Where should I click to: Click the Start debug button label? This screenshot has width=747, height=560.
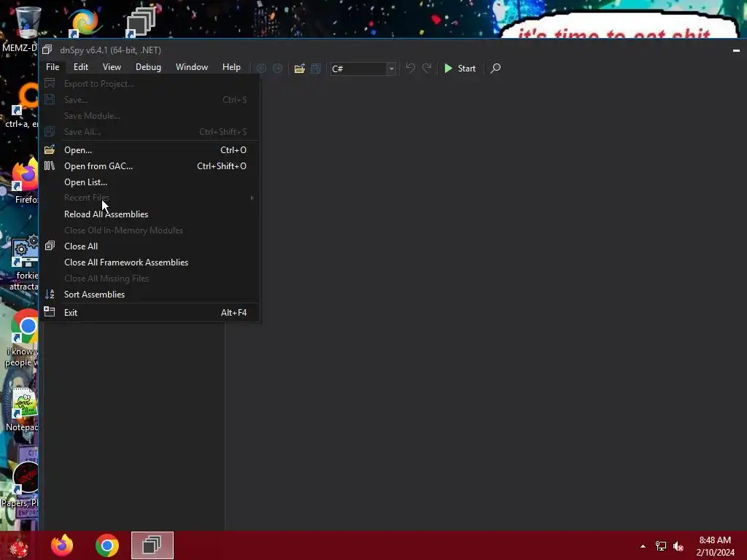point(466,69)
